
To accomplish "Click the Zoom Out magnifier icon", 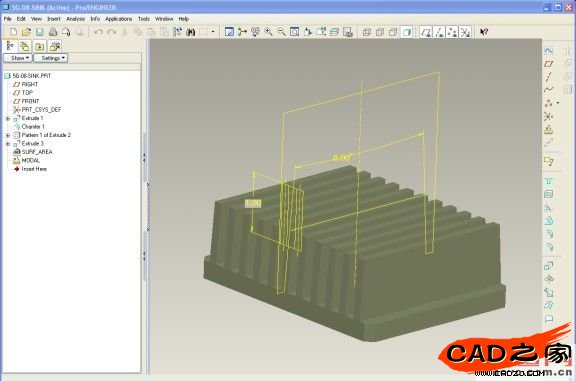I will click(281, 32).
